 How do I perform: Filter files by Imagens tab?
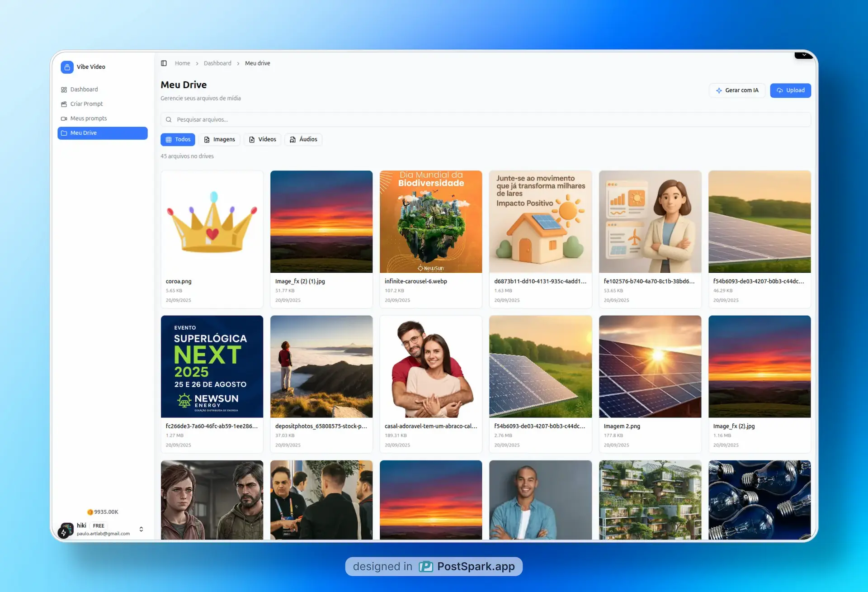click(220, 139)
